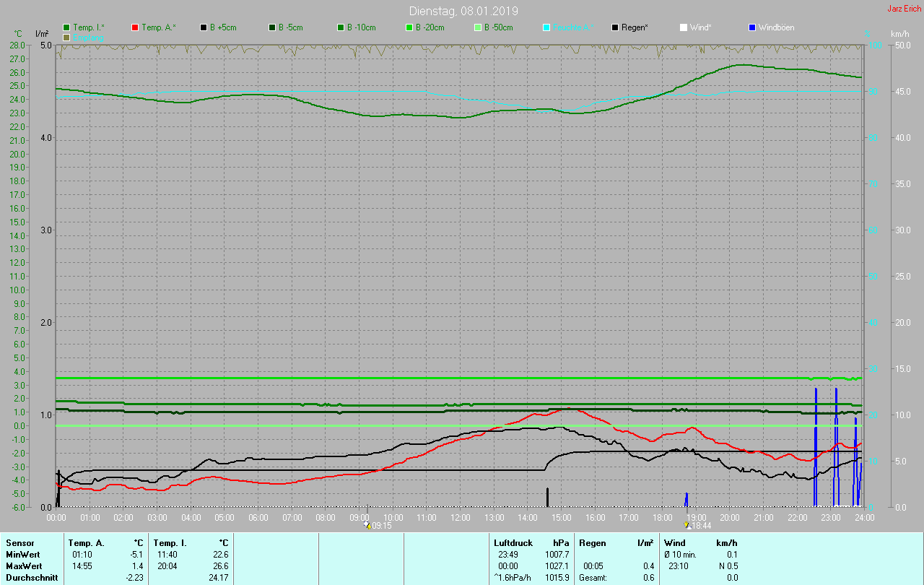This screenshot has height=585, width=924.
Task: Click the Wind* legend label
Action: click(701, 27)
